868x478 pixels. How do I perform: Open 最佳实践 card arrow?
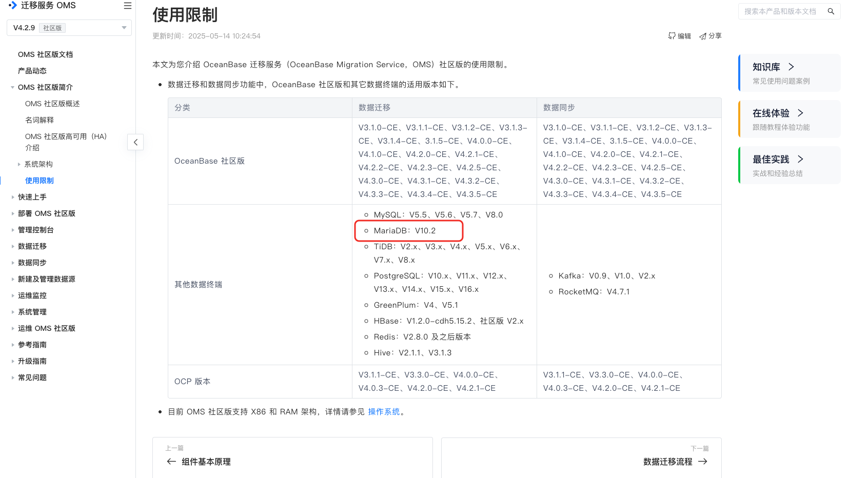pos(800,159)
